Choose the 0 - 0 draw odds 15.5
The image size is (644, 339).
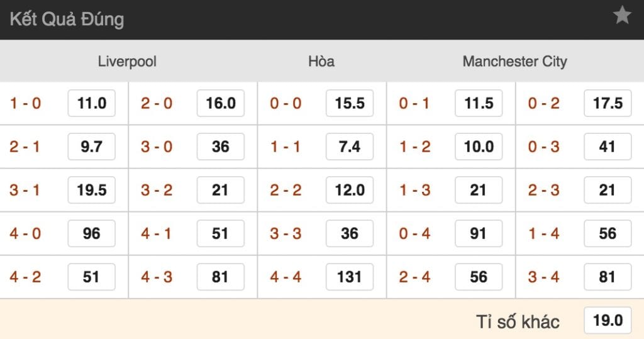click(x=350, y=103)
